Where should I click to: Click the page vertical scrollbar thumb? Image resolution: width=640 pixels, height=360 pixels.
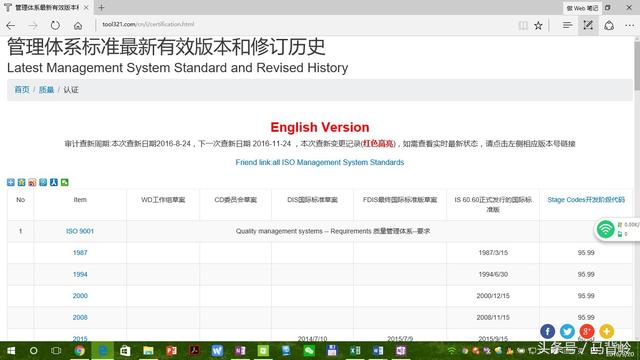637,65
